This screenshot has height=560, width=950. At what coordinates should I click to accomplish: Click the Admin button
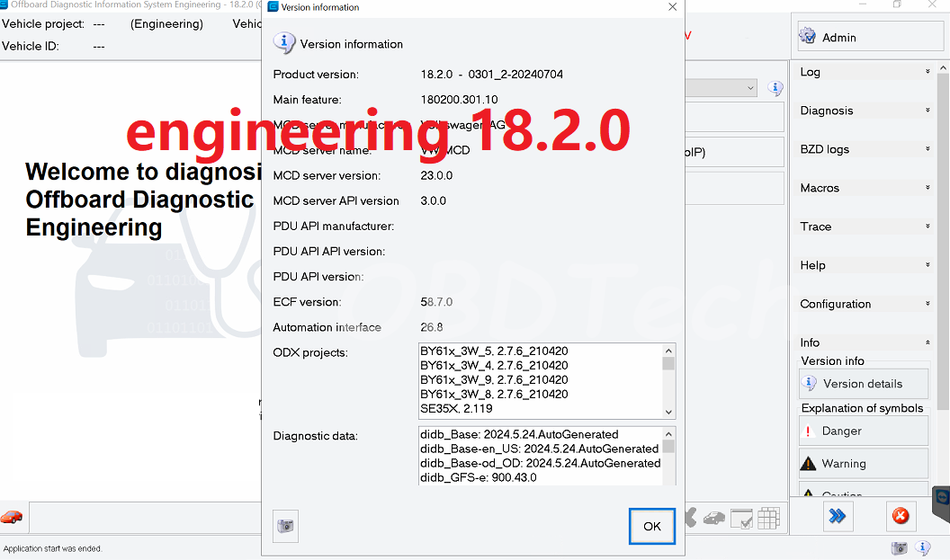[871, 36]
